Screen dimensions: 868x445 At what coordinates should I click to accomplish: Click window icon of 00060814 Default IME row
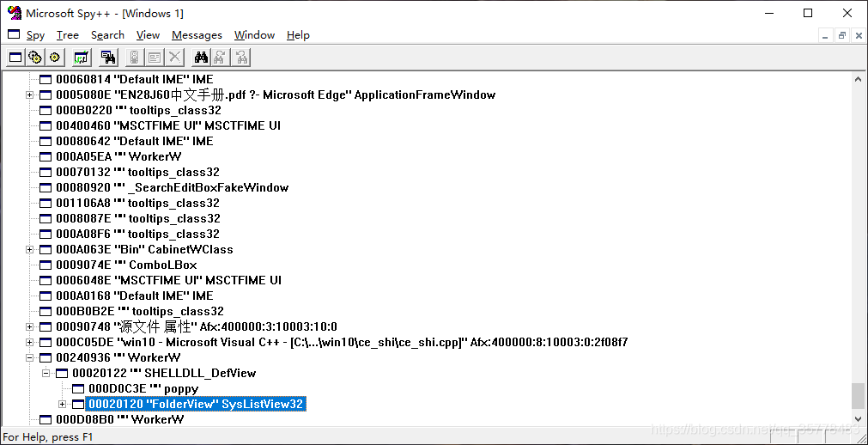pyautogui.click(x=46, y=79)
